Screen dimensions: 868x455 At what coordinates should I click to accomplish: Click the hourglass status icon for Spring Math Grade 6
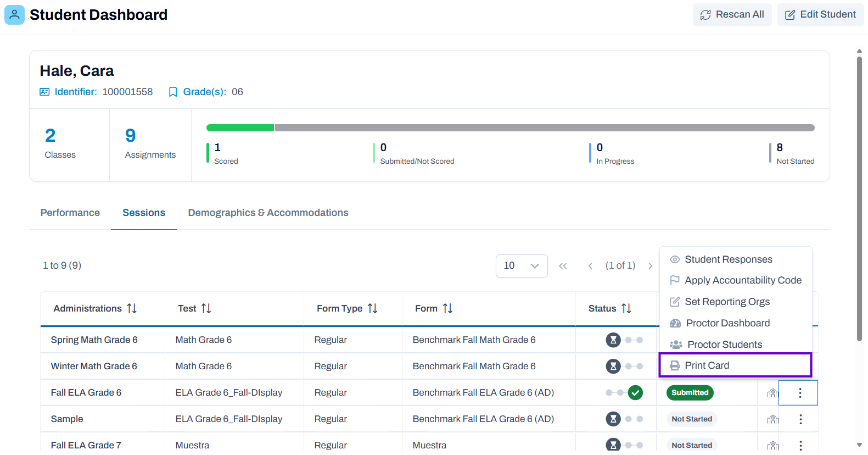(613, 340)
